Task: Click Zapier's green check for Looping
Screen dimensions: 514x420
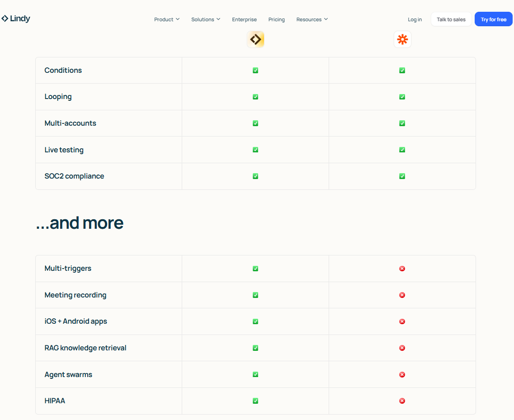Action: coord(402,97)
